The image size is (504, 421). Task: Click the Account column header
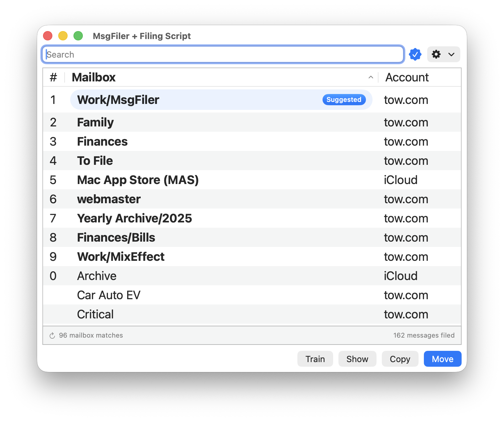click(407, 77)
